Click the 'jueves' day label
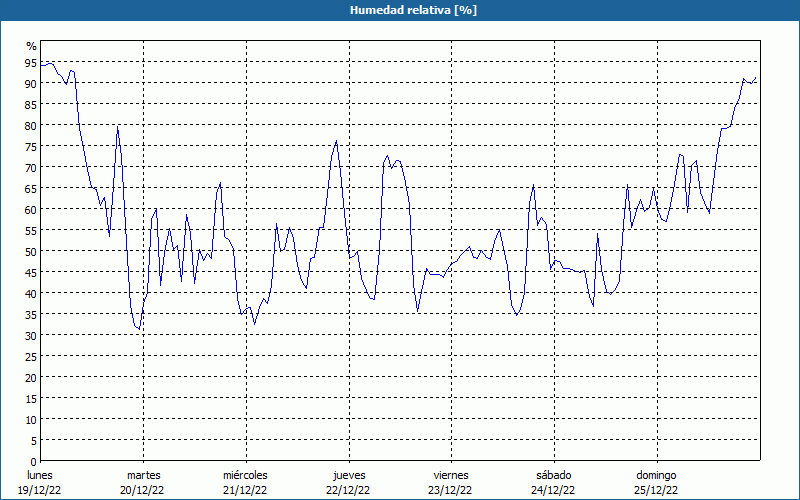 click(349, 476)
